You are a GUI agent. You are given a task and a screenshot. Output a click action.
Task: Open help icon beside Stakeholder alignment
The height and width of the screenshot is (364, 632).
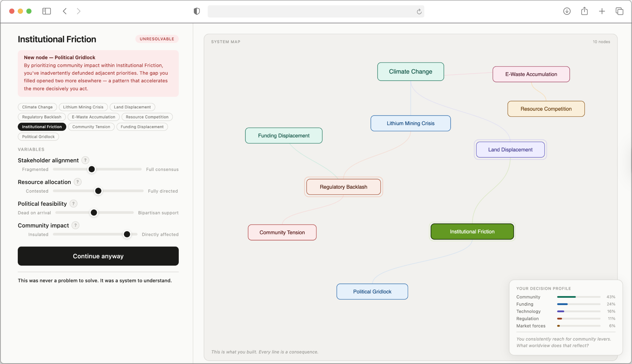pos(85,160)
